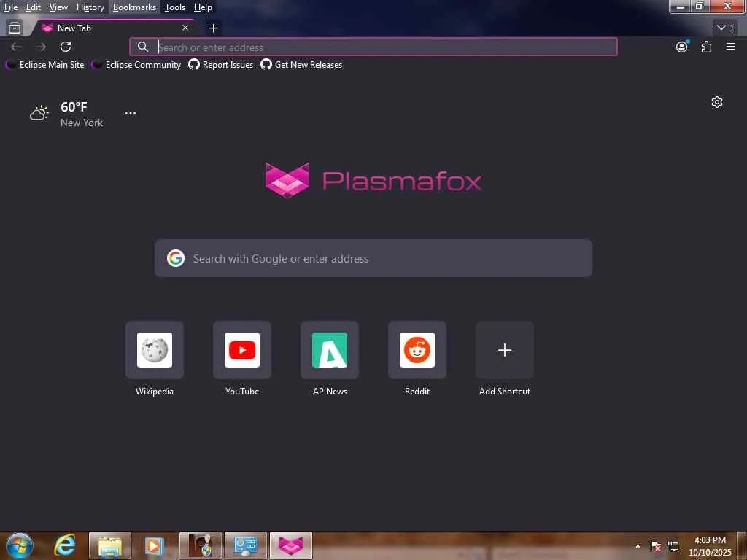Open Action Center flag icon in tray
The height and width of the screenshot is (560, 747).
[656, 546]
